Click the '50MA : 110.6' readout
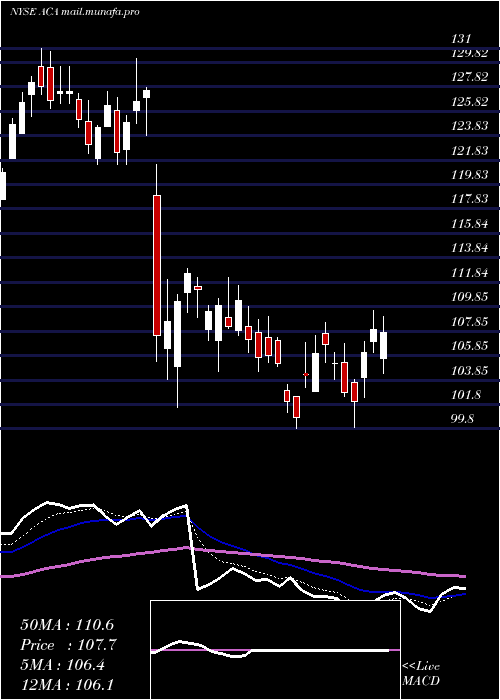500x700 pixels. [68, 625]
